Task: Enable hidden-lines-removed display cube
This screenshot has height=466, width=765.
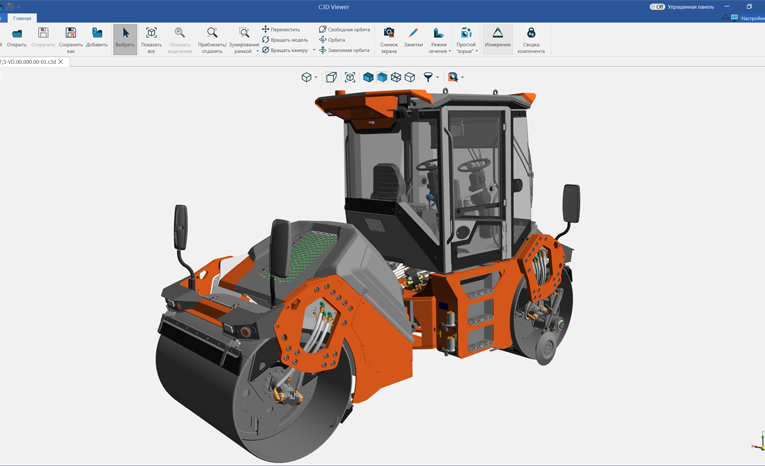Action: pyautogui.click(x=410, y=77)
